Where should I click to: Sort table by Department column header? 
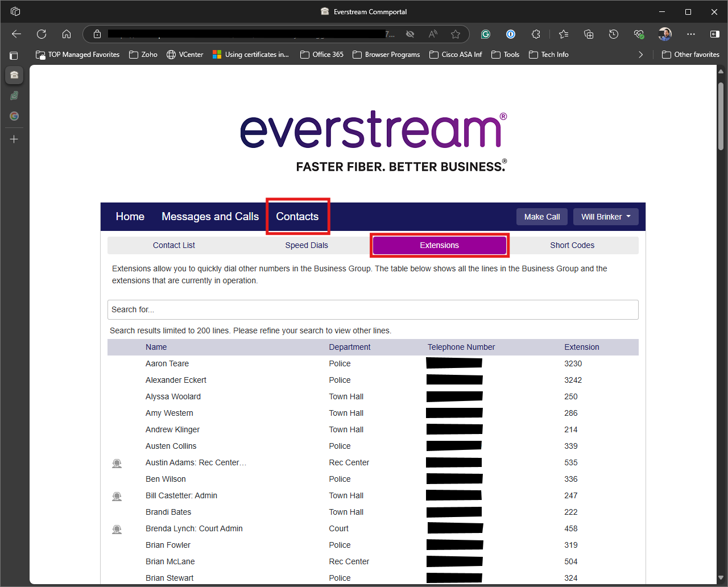[350, 347]
